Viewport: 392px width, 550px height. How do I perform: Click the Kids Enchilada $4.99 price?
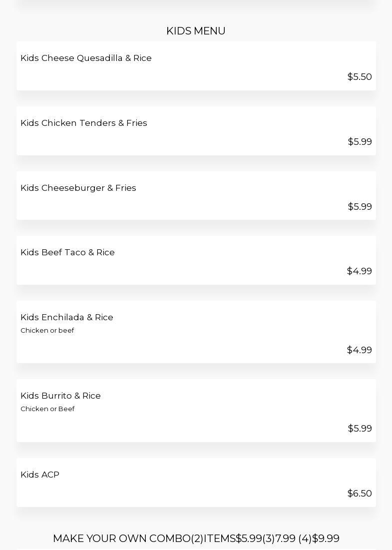click(x=360, y=350)
